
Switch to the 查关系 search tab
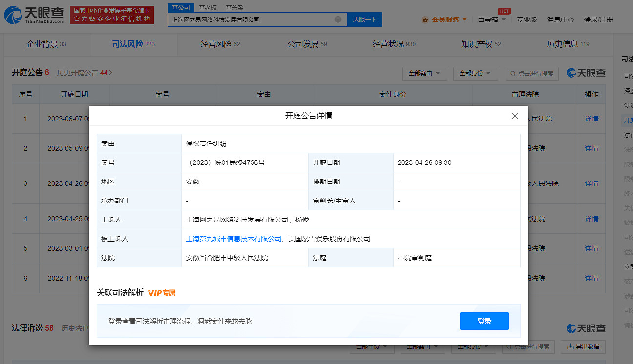[x=234, y=8]
